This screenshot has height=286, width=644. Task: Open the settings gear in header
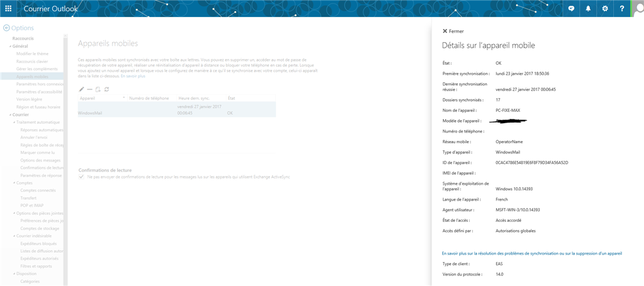click(604, 9)
